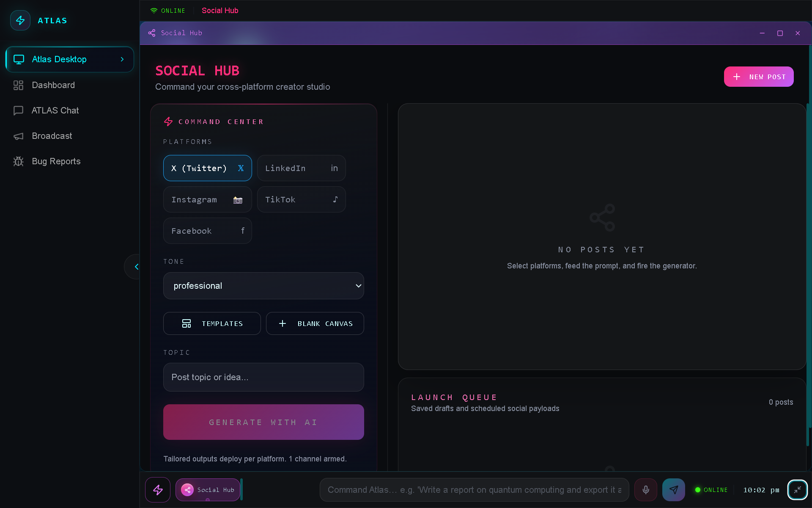
Task: Click the ONLINE status indicator in taskbar
Action: [711, 490]
